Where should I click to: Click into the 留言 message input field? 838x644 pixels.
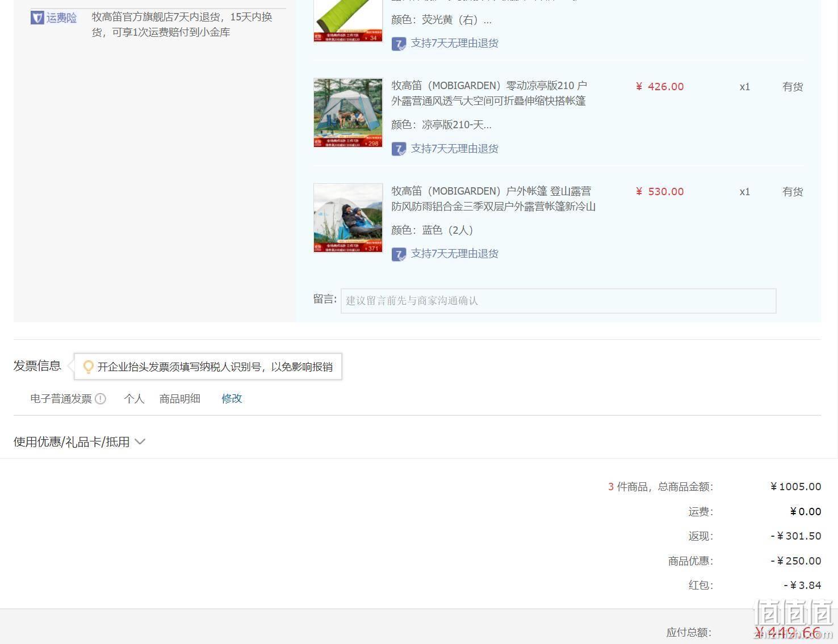pyautogui.click(x=558, y=301)
